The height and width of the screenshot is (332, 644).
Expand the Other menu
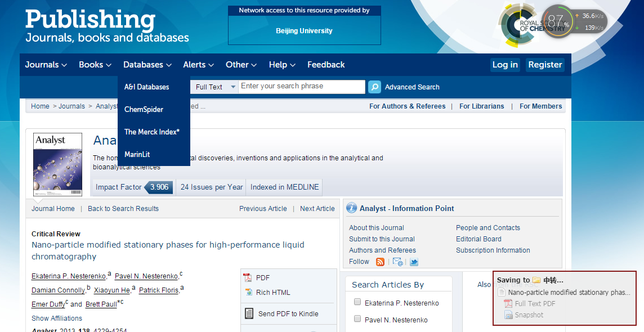tap(241, 64)
